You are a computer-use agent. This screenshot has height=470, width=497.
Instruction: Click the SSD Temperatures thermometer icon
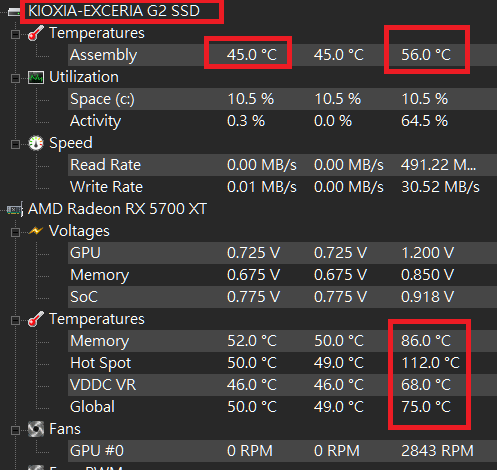click(36, 33)
